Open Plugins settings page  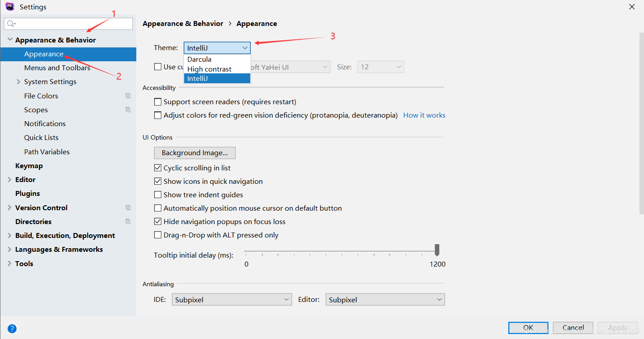click(28, 194)
